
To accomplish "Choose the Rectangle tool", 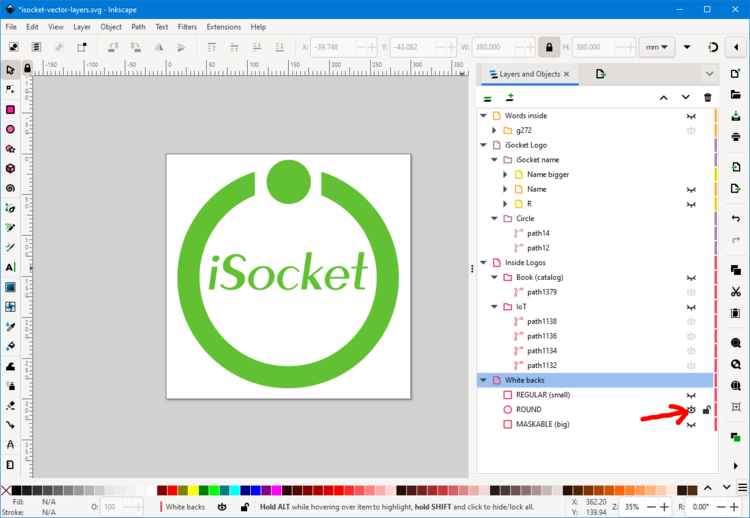I will (x=10, y=110).
